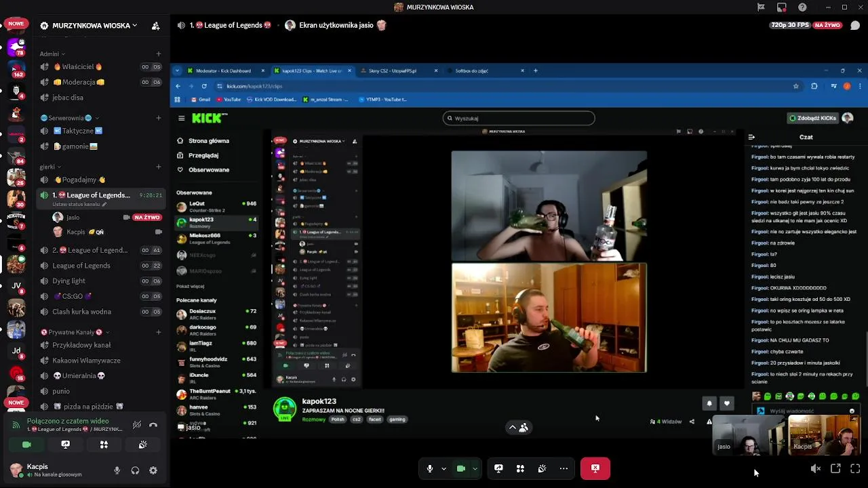Join the Moderacja voice channel
The image size is (868, 488).
tap(100, 82)
